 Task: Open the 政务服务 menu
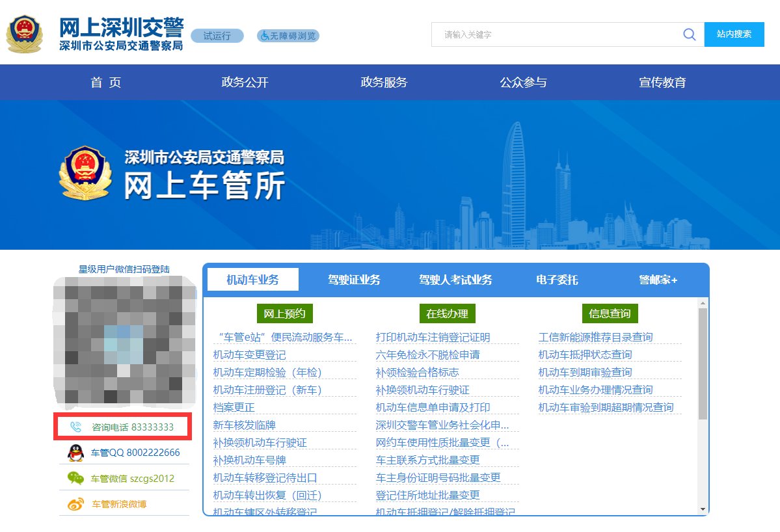[x=383, y=83]
